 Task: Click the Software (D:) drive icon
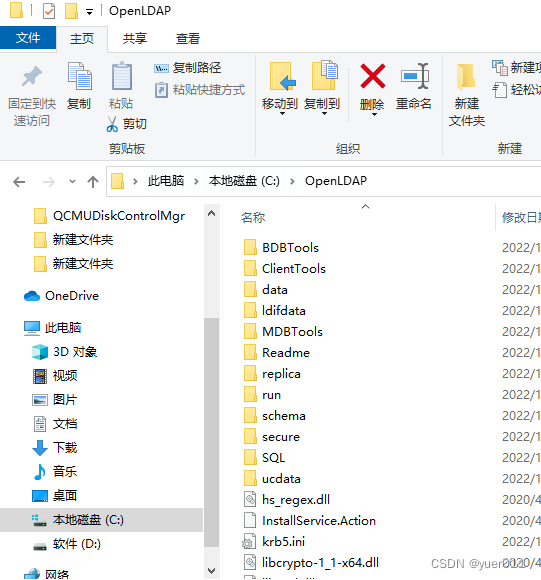click(x=40, y=546)
